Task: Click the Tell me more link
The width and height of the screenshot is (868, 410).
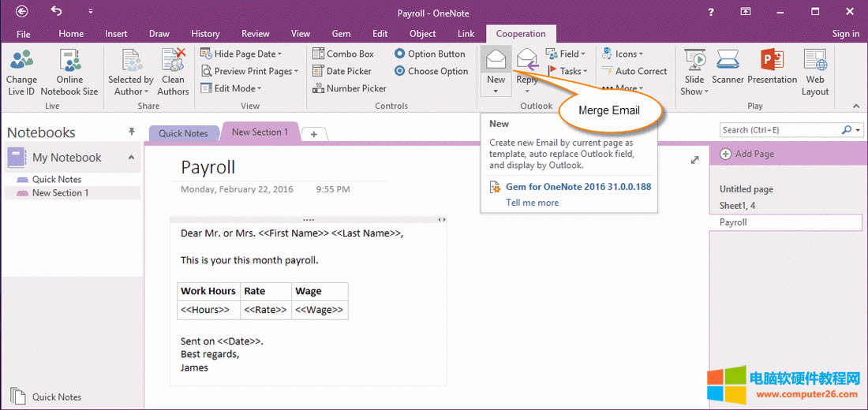Action: pos(532,203)
